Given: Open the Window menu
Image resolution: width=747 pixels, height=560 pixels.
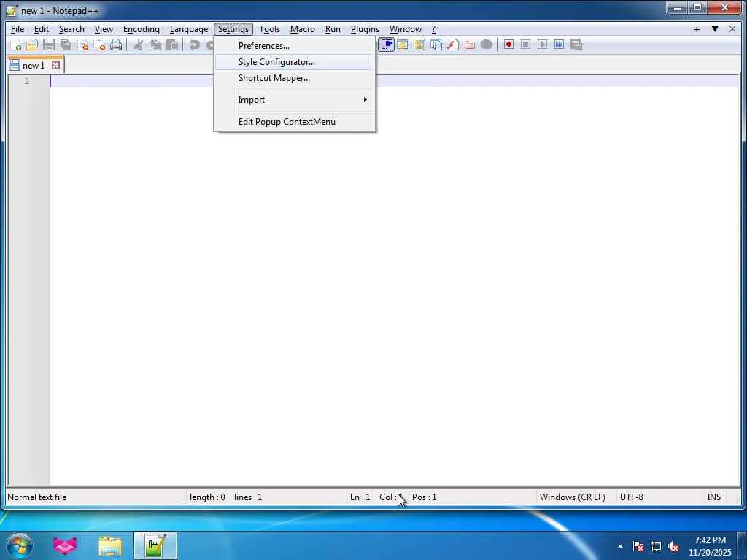Looking at the screenshot, I should (406, 29).
